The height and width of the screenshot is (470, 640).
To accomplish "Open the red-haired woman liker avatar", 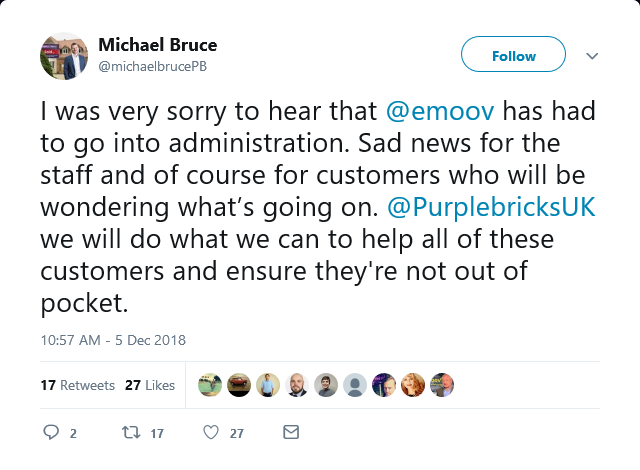I will pyautogui.click(x=413, y=385).
